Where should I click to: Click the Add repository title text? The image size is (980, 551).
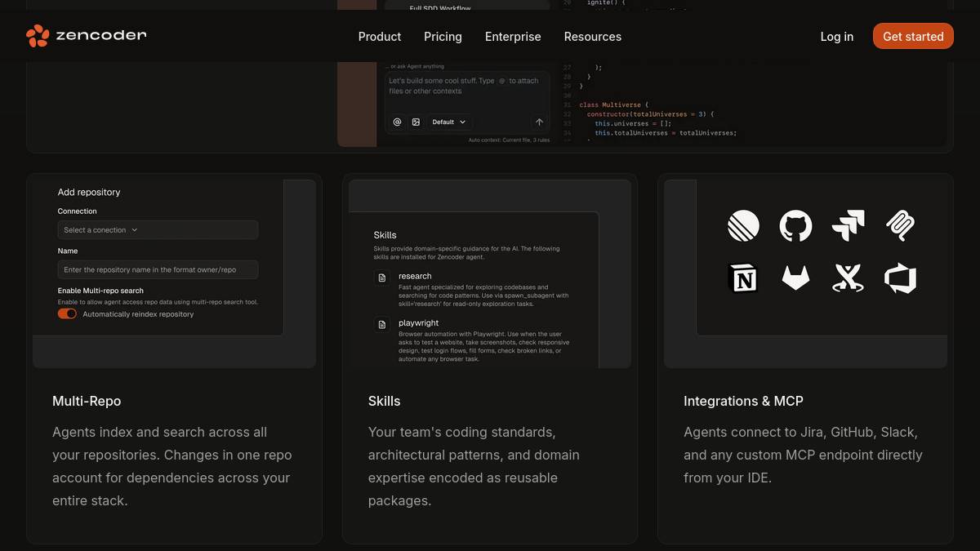click(x=89, y=193)
